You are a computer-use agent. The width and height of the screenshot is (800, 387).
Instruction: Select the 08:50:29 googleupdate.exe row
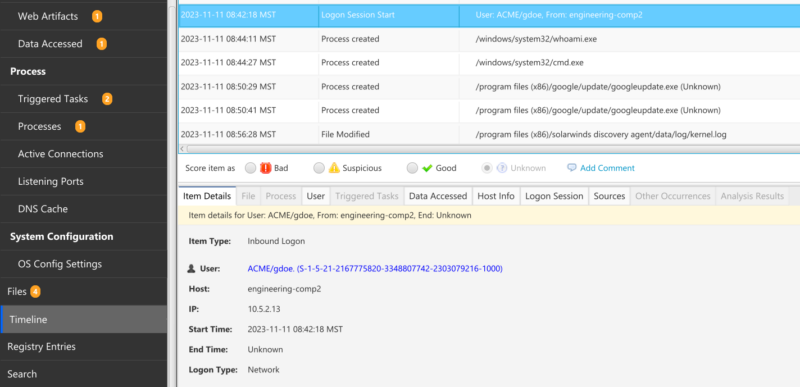click(489, 87)
